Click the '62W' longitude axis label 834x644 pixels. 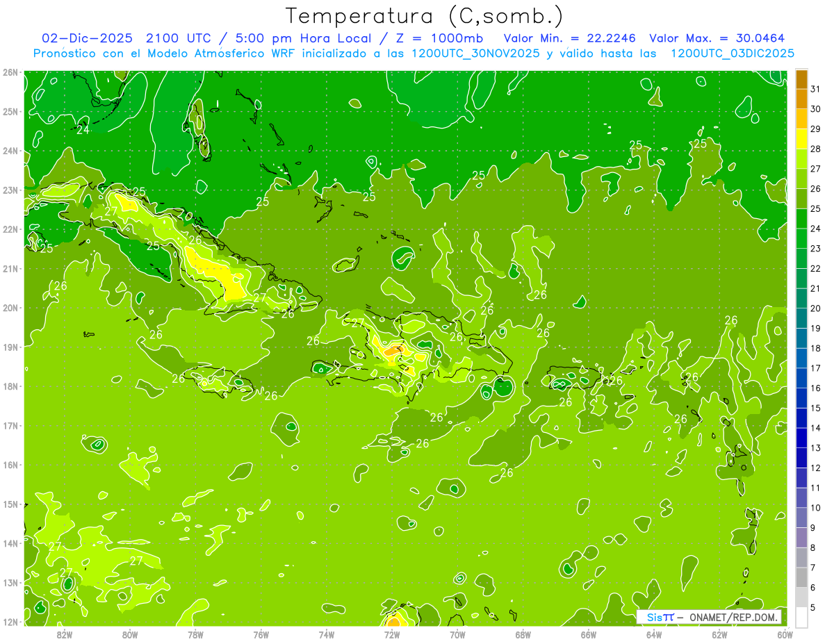pyautogui.click(x=719, y=634)
